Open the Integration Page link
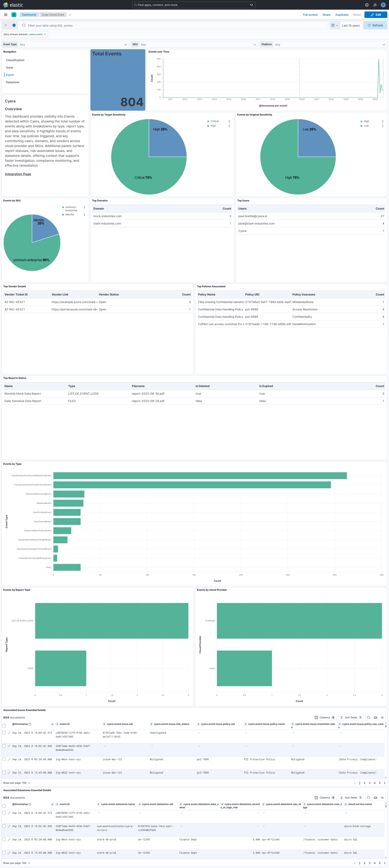The height and width of the screenshot is (868, 389). [18, 174]
